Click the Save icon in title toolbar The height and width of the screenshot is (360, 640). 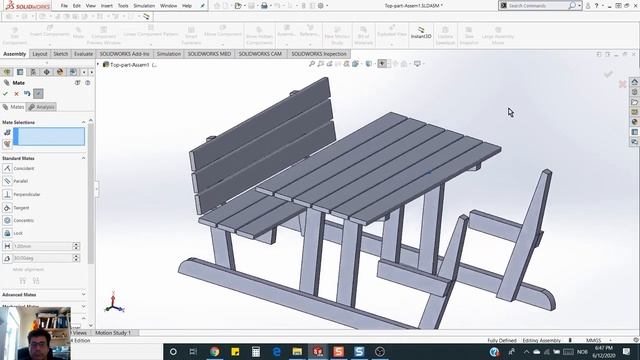click(251, 6)
